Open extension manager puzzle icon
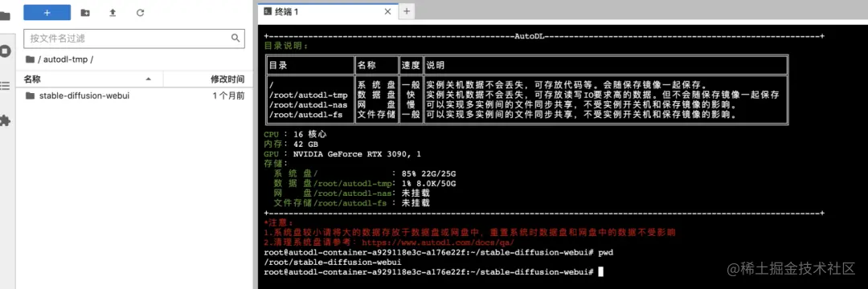The width and height of the screenshot is (868, 289). [5, 120]
